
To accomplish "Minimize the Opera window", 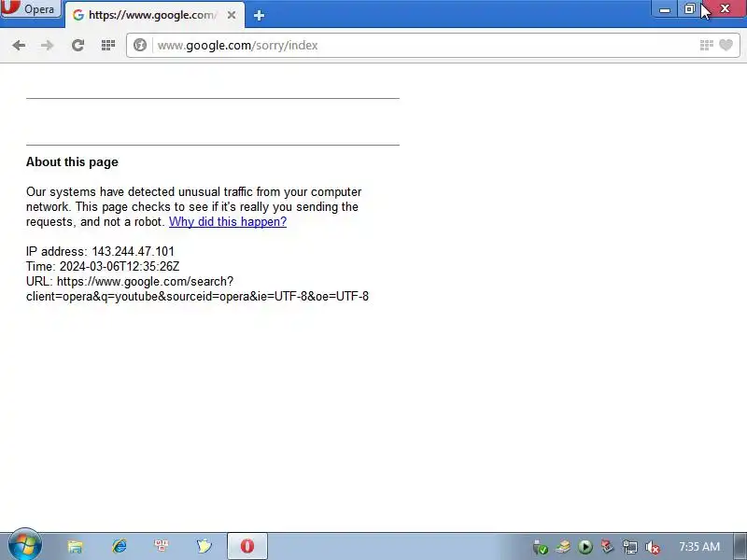I will coord(665,9).
